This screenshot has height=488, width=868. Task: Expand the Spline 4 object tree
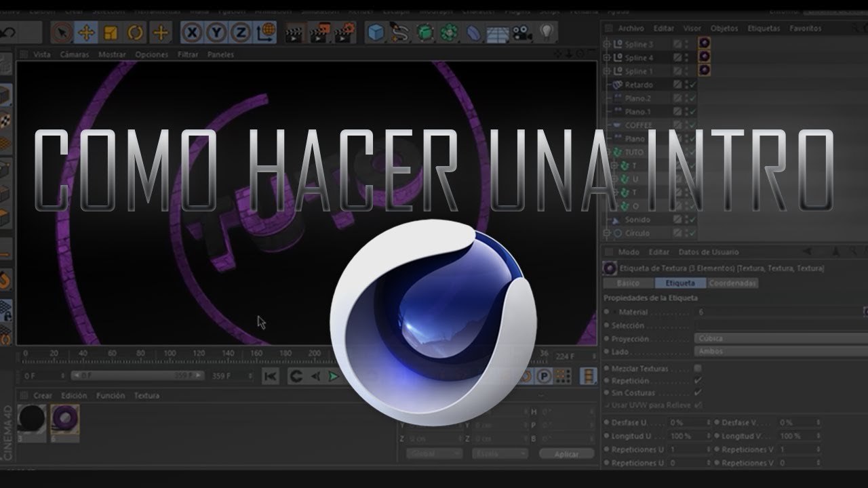[x=607, y=58]
